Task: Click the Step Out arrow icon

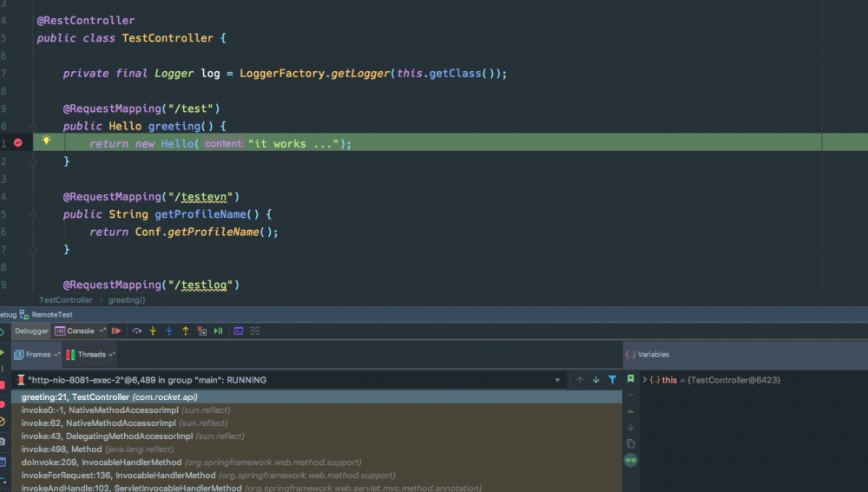Action: coord(185,331)
